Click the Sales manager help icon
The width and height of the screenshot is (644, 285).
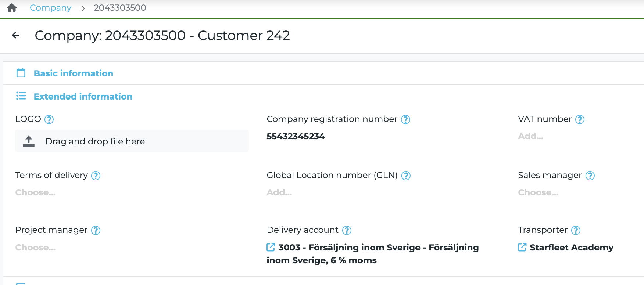[590, 176]
